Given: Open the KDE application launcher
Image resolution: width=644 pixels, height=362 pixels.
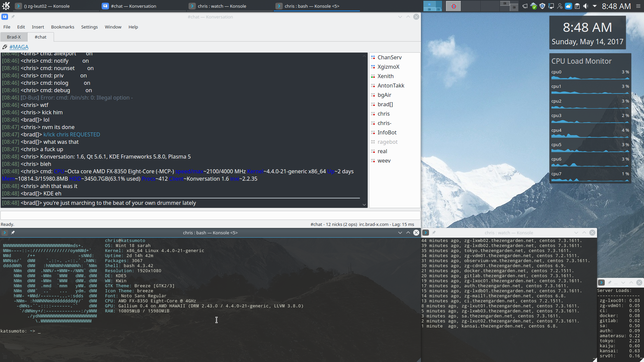Looking at the screenshot, I should pyautogui.click(x=6, y=6).
